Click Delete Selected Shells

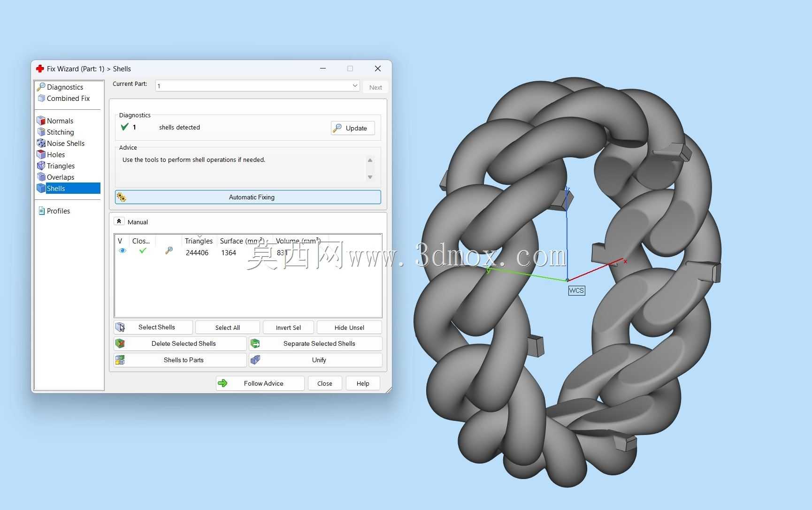coord(180,343)
